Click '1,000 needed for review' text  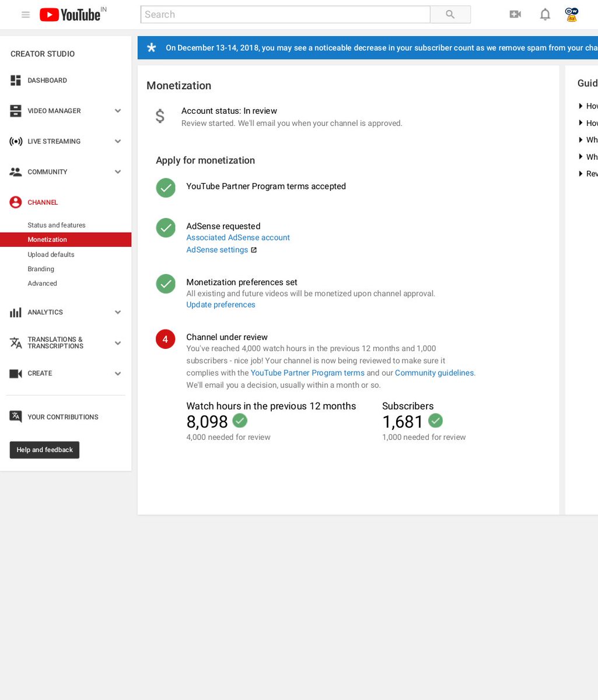[424, 437]
